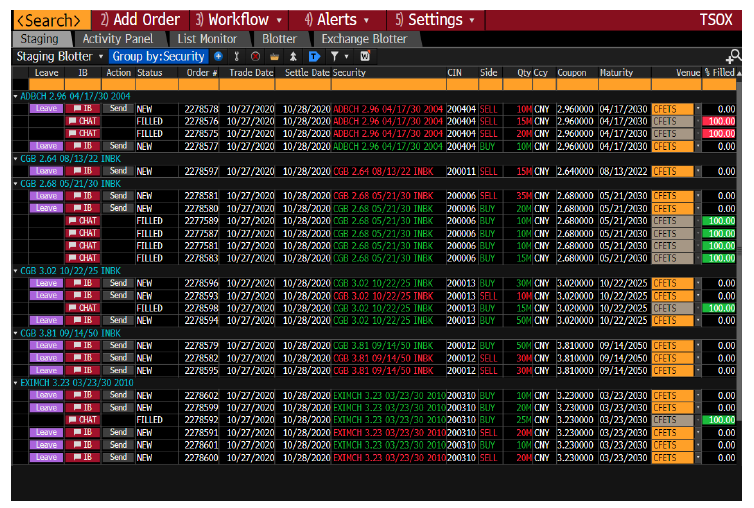The height and width of the screenshot is (508, 754).
Task: Click the W document icon in toolbar
Action: (365, 57)
